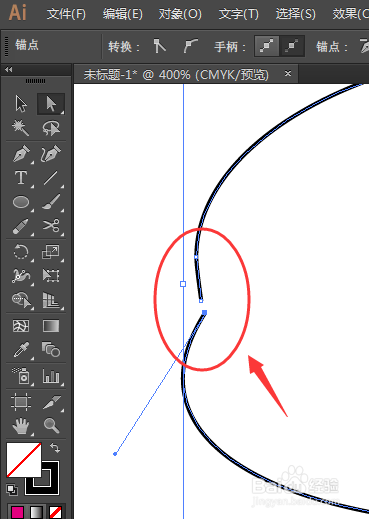Open the 对象(O) menu

[180, 14]
